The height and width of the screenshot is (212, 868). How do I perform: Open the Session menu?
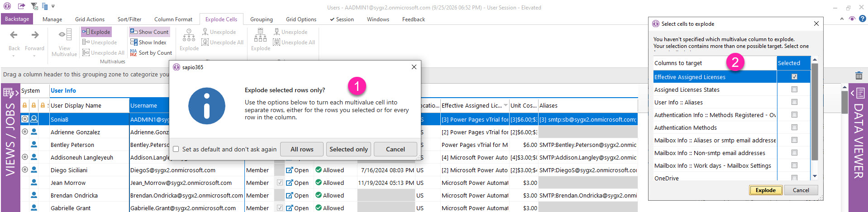point(342,19)
